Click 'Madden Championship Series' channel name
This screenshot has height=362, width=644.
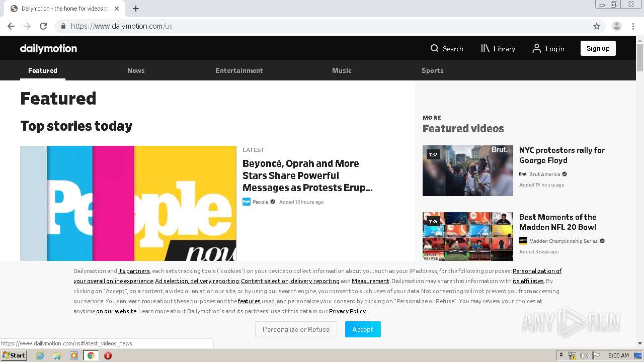(x=563, y=241)
